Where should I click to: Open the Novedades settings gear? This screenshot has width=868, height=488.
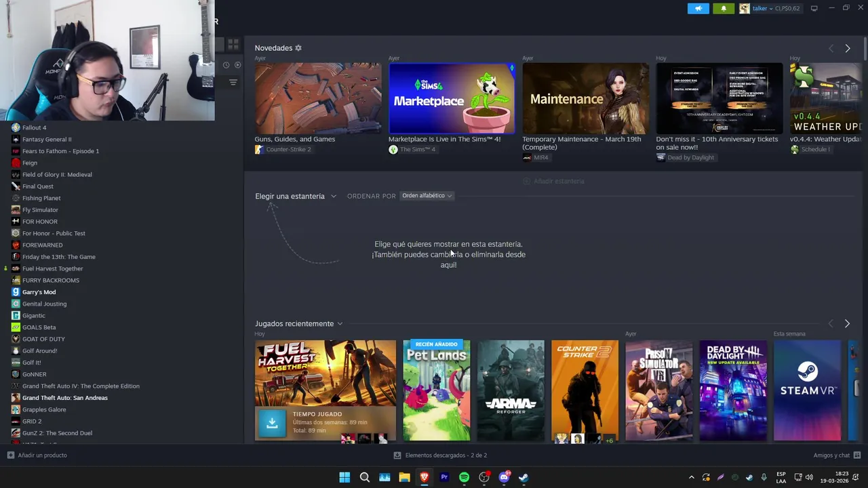pyautogui.click(x=298, y=48)
